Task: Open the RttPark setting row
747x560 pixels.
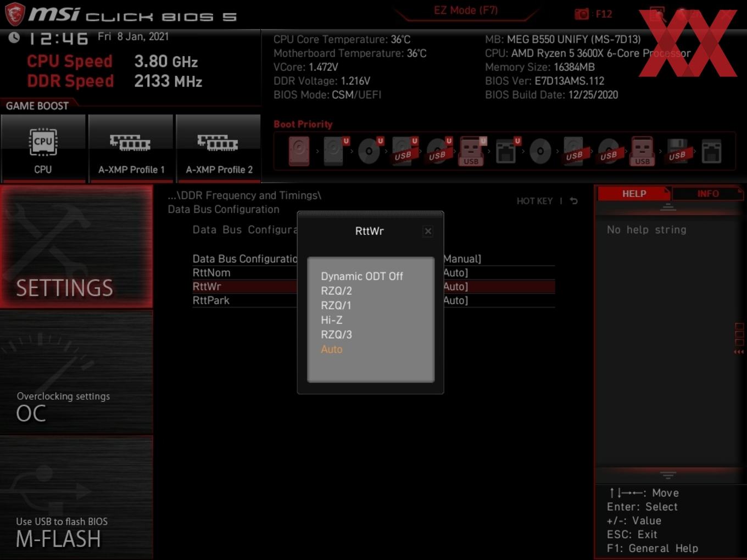Action: [x=374, y=300]
